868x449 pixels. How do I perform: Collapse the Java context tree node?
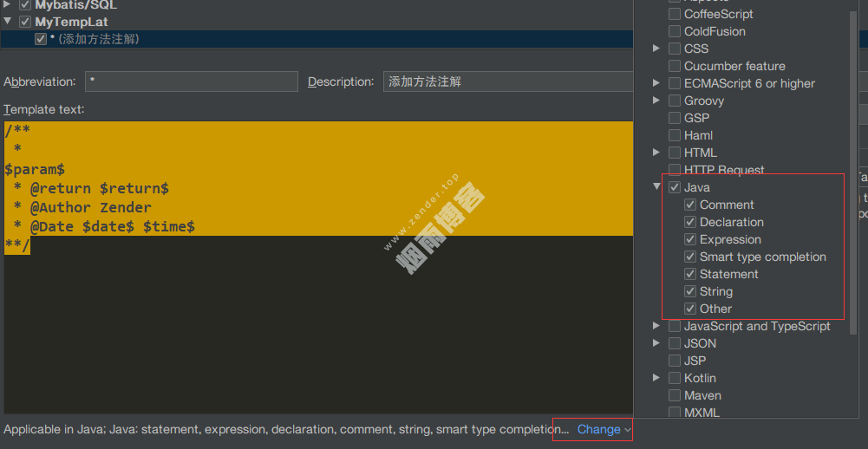[x=657, y=187]
